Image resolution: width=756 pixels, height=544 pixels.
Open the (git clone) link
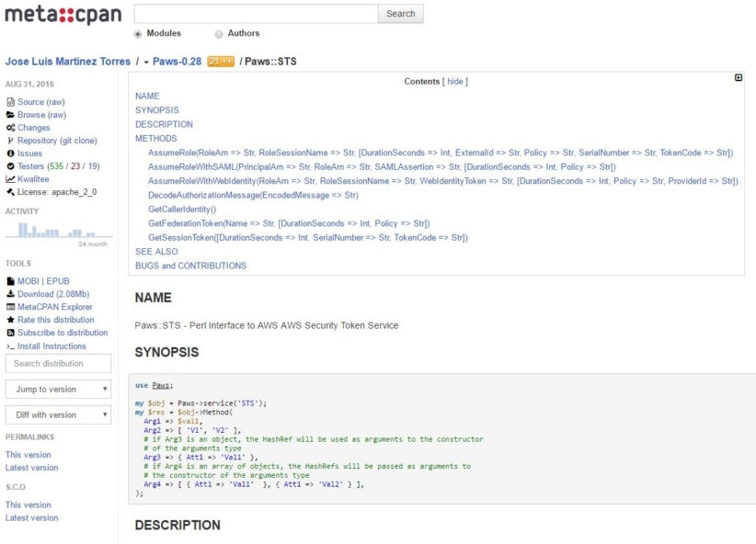coord(78,141)
